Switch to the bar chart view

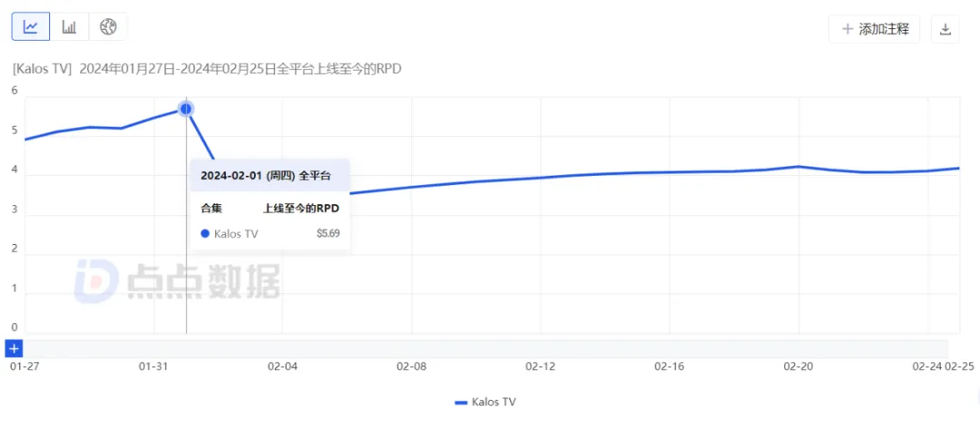(x=69, y=27)
